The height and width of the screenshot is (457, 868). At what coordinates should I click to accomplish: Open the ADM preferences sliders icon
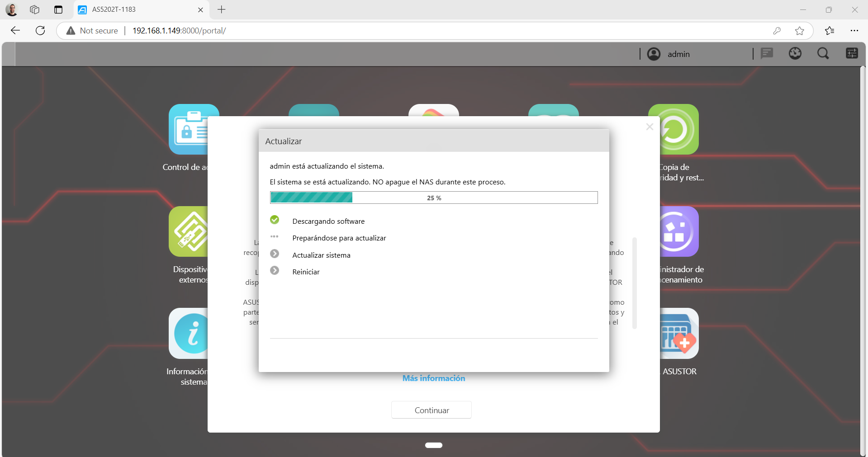851,54
